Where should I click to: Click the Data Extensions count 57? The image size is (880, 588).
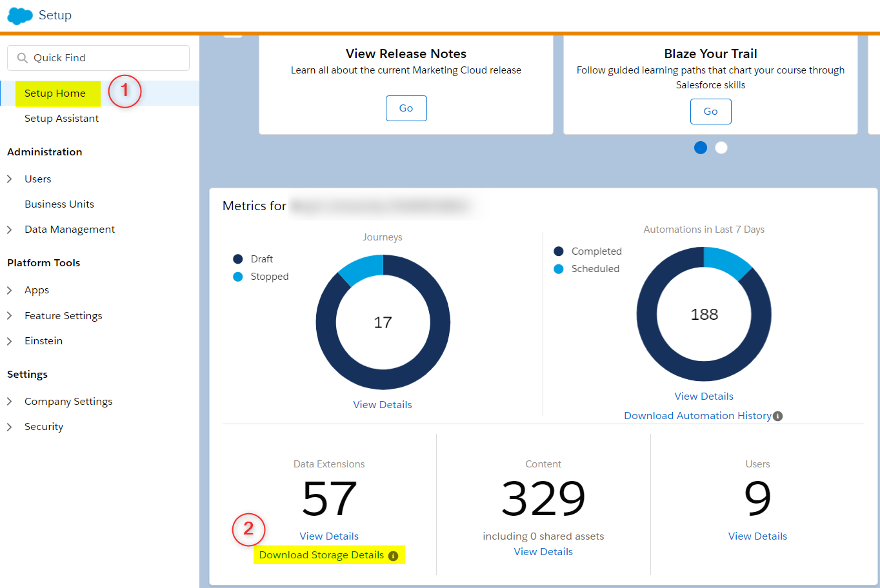point(329,498)
